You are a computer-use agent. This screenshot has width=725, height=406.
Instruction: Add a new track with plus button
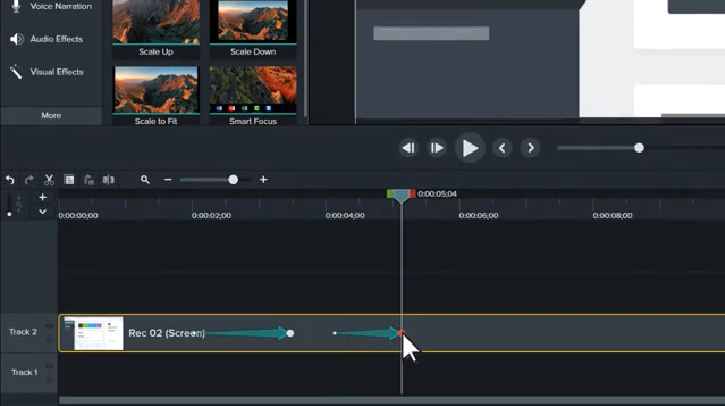(42, 198)
